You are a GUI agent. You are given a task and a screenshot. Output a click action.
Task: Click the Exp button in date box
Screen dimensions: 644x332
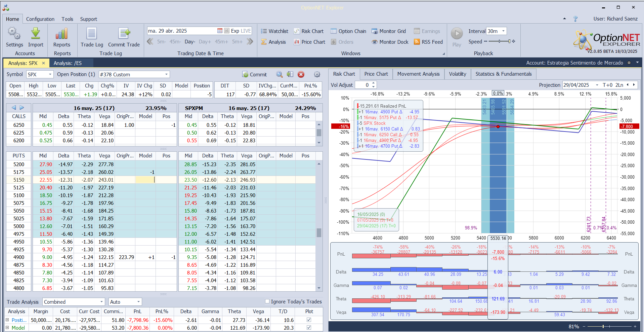pos(235,31)
